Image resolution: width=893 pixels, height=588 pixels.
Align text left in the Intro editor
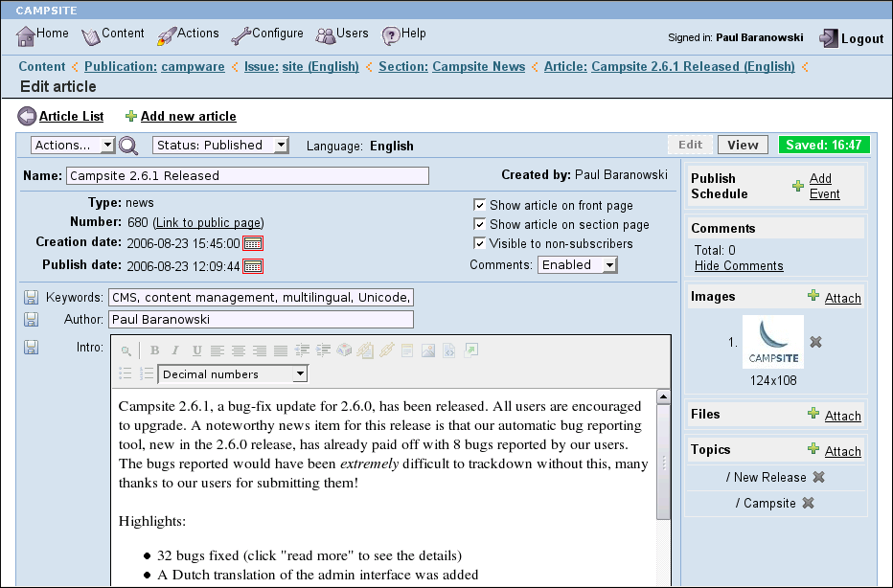(x=217, y=351)
